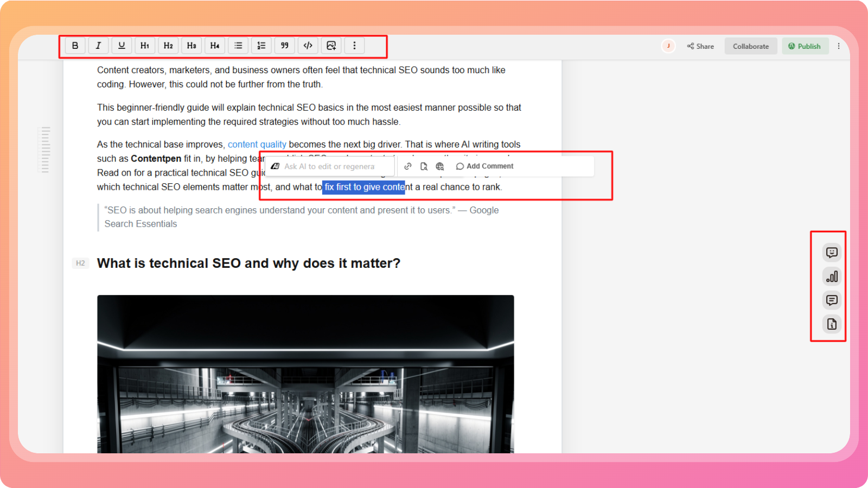Apply blockquote formatting

click(x=285, y=46)
